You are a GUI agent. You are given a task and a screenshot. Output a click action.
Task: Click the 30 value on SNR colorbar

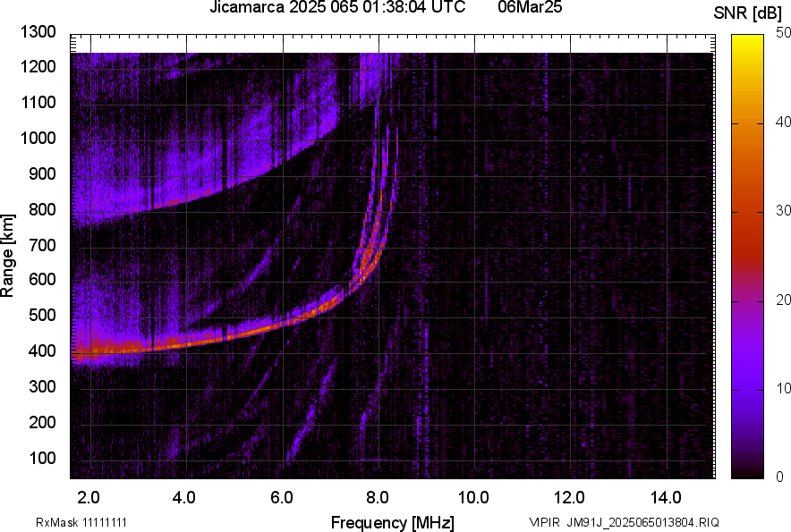click(783, 210)
